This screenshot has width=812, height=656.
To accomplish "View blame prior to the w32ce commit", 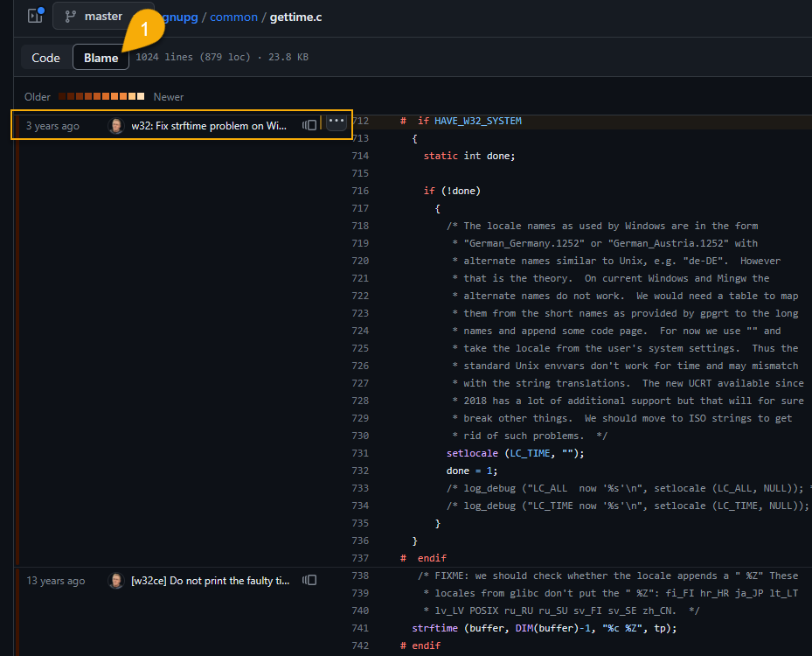I will [309, 581].
